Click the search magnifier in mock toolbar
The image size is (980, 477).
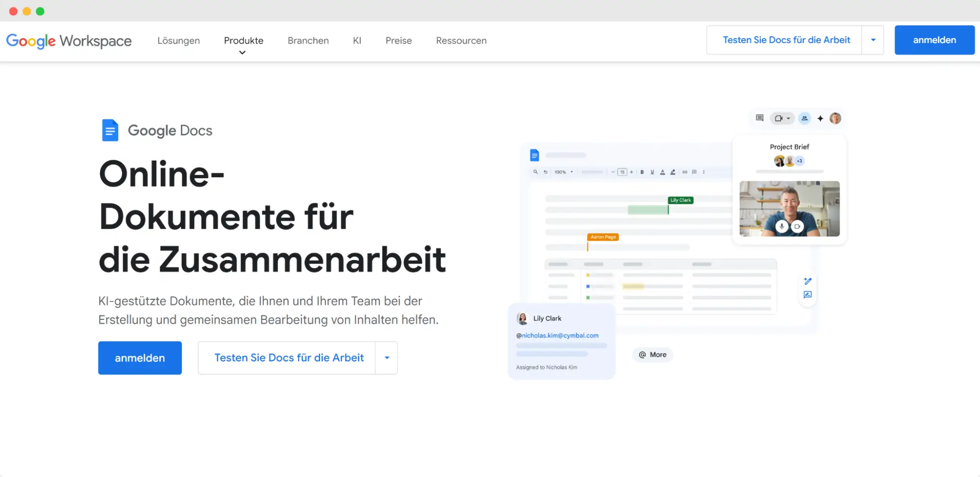click(535, 172)
